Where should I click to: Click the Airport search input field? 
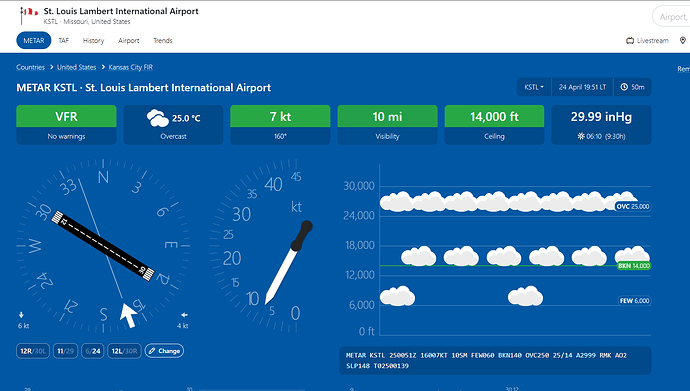point(672,17)
